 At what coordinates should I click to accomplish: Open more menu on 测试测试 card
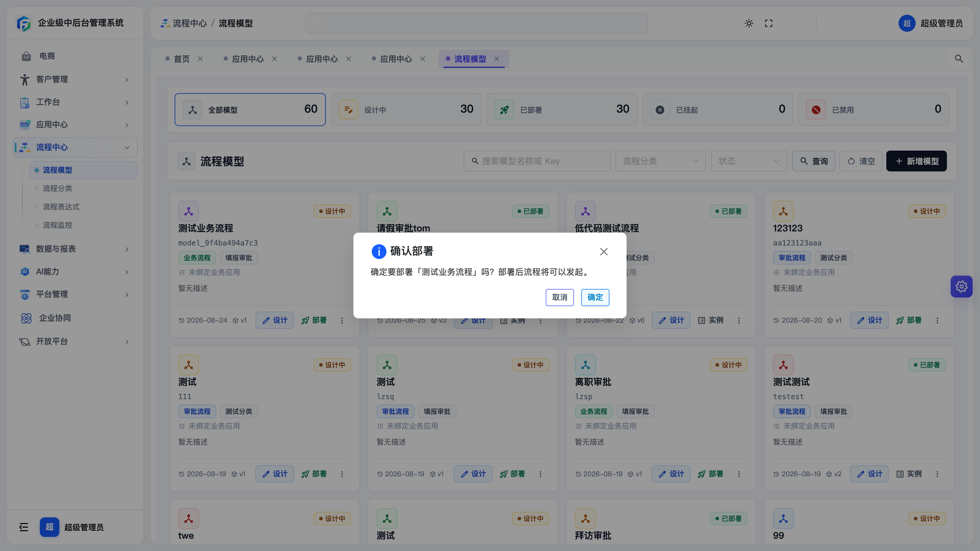[937, 474]
